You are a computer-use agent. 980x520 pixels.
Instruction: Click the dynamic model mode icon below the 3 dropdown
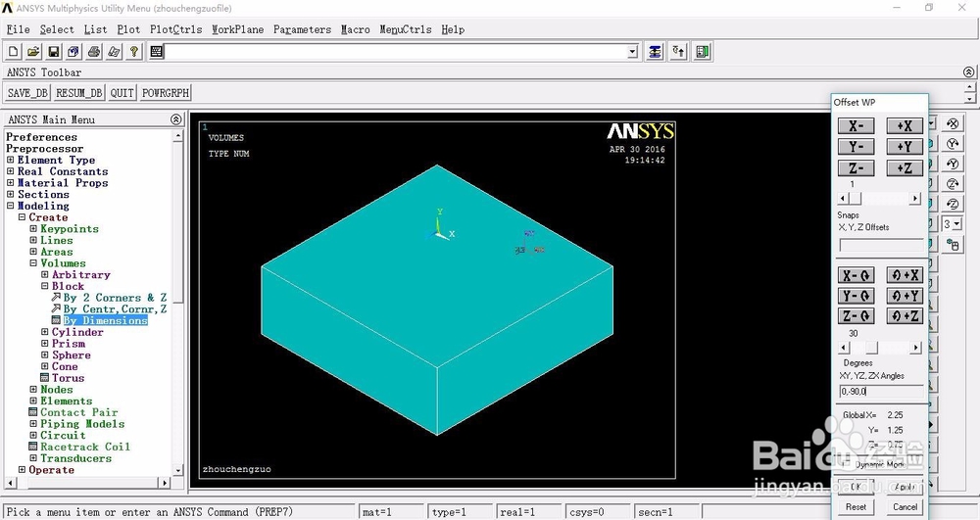pos(952,245)
